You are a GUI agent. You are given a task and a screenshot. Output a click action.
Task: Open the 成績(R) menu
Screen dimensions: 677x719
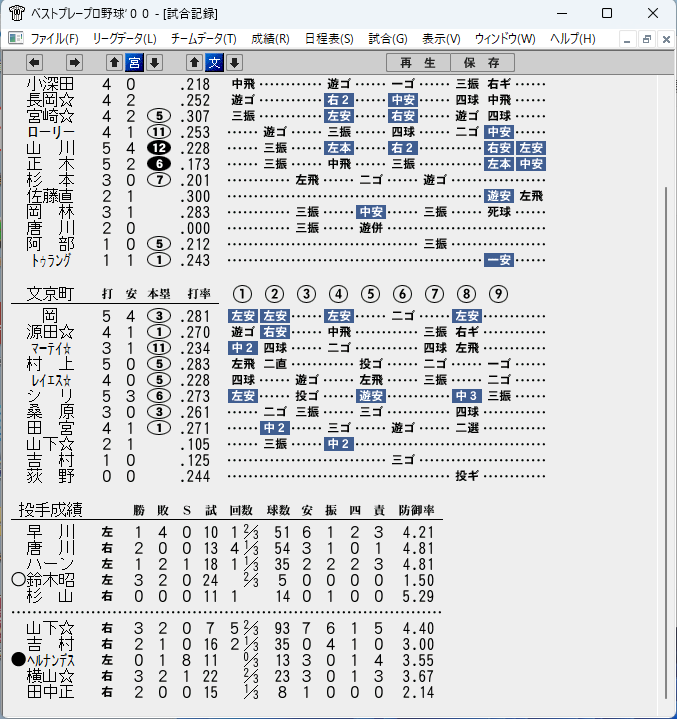[270, 39]
